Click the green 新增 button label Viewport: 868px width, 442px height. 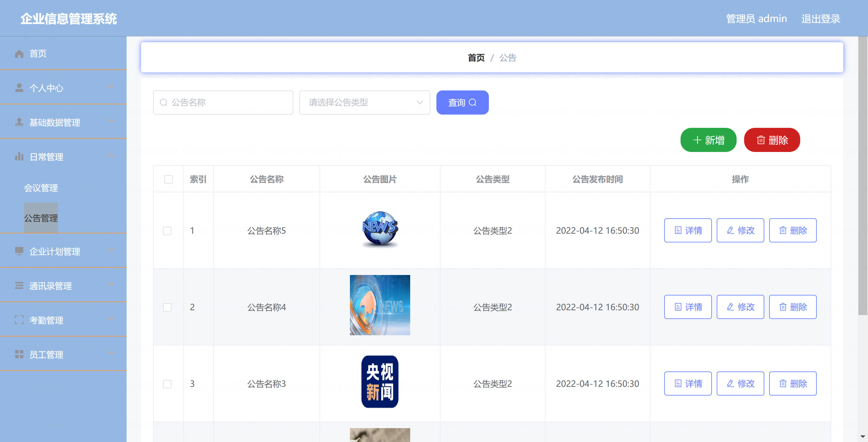click(715, 140)
